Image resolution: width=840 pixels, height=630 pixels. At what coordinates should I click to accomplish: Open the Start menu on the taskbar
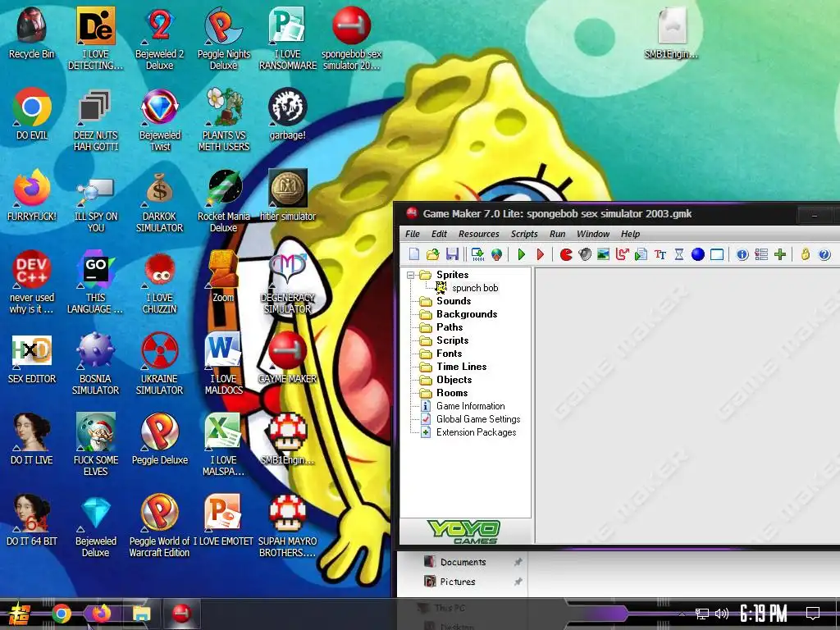19,614
